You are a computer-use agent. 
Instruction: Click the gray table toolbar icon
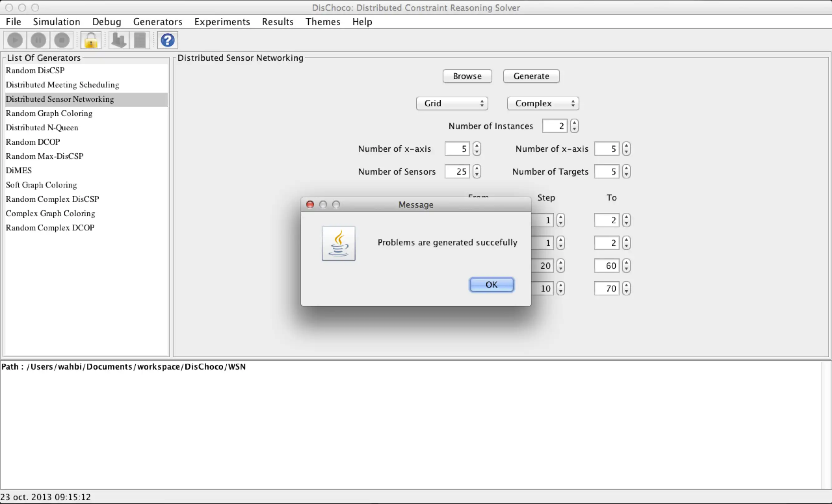[140, 40]
